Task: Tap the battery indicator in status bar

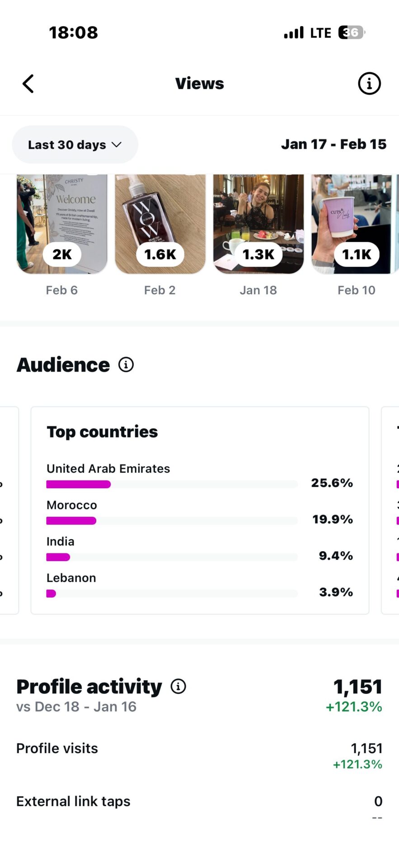Action: [351, 33]
